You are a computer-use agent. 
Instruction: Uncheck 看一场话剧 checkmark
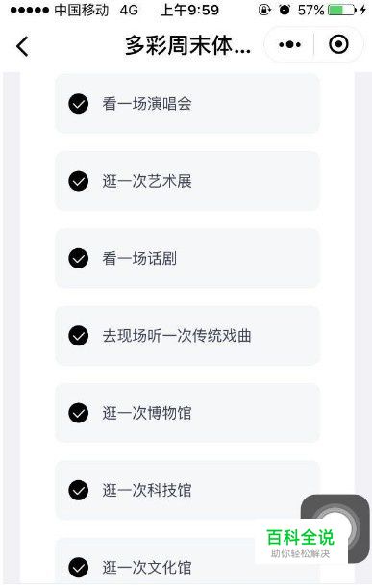pos(78,258)
